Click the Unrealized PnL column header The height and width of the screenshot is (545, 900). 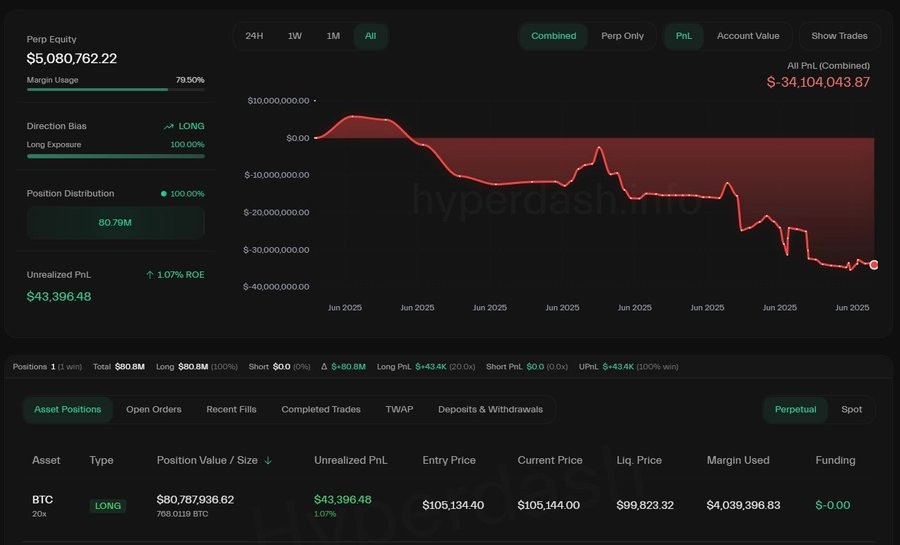coord(351,461)
